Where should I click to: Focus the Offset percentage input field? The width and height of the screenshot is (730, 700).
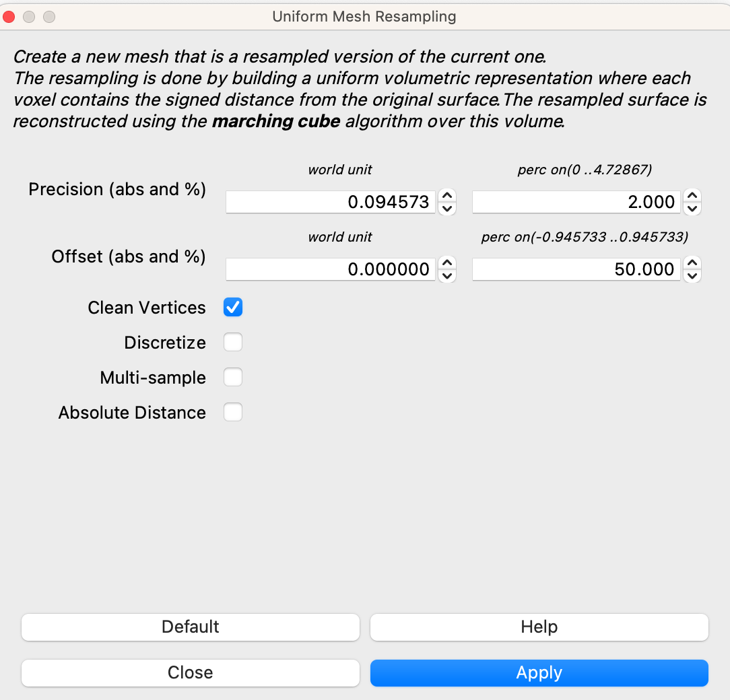click(x=576, y=269)
